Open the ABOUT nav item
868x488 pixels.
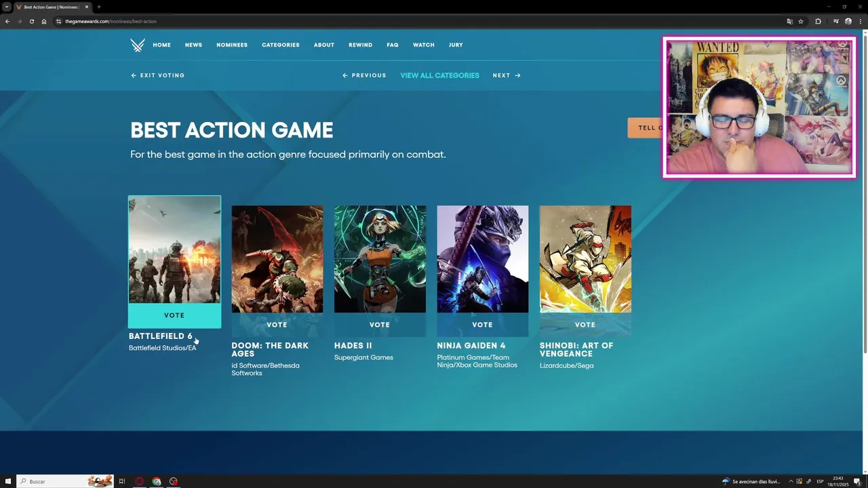pyautogui.click(x=324, y=45)
